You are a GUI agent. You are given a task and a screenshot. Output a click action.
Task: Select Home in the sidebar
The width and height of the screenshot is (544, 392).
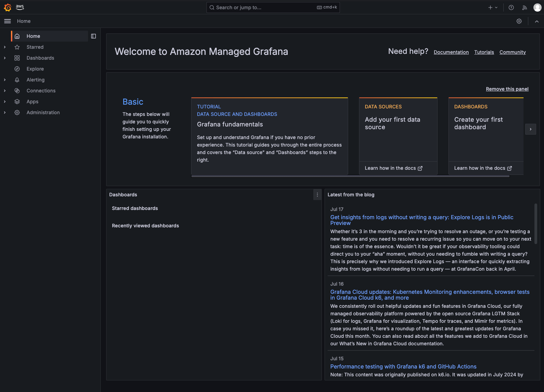click(49, 36)
